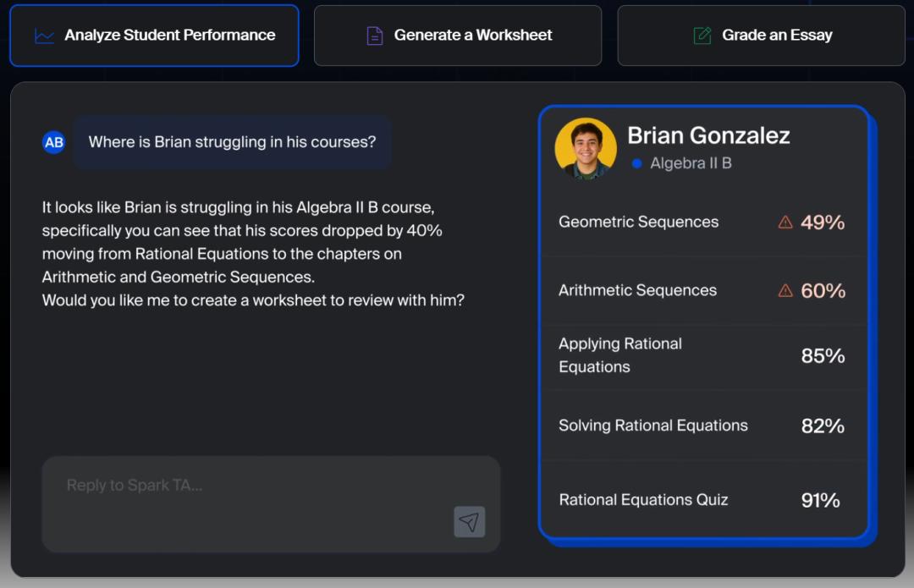Select the Grade an Essay tab
Image resolution: width=914 pixels, height=588 pixels.
pyautogui.click(x=761, y=36)
